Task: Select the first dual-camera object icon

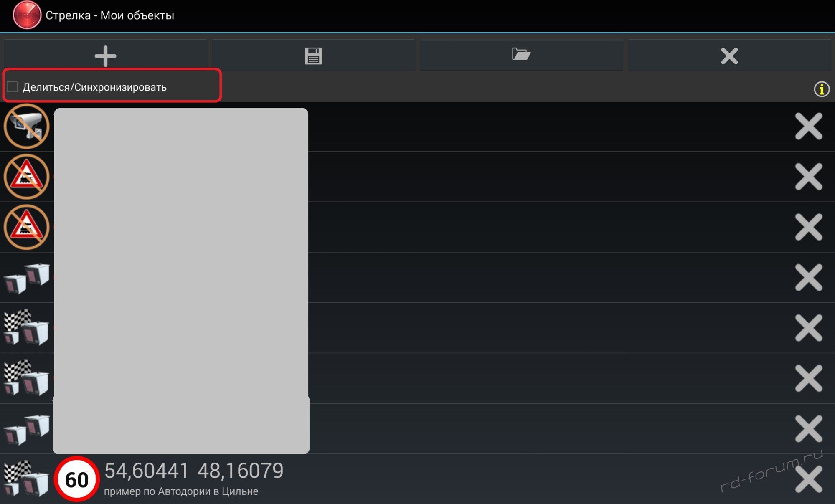Action: [27, 278]
